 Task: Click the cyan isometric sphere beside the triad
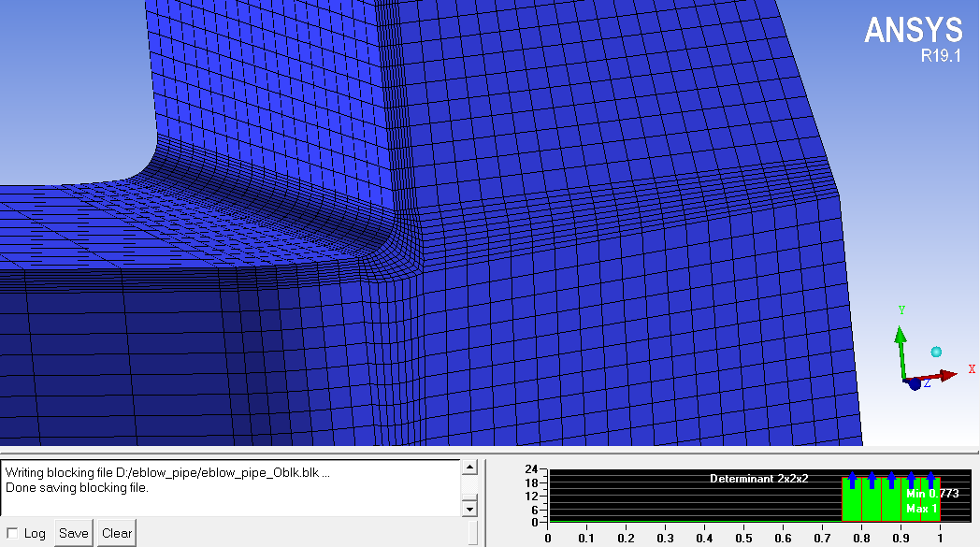click(936, 352)
